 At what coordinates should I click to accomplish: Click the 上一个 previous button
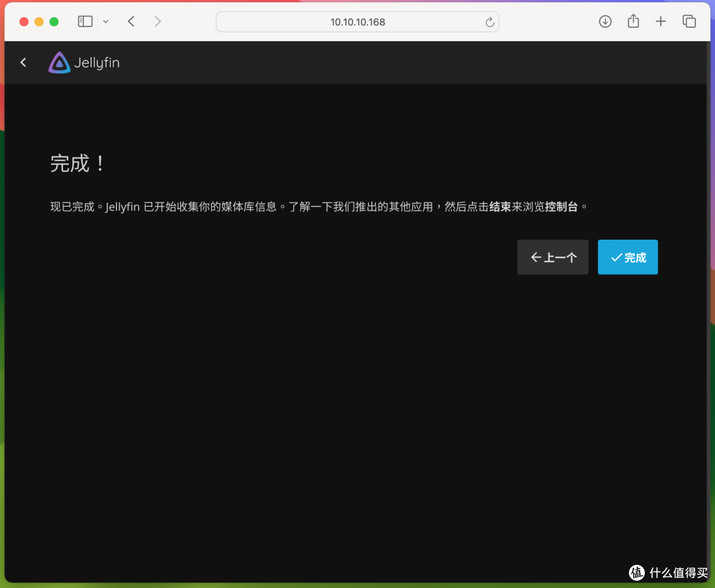(x=553, y=258)
